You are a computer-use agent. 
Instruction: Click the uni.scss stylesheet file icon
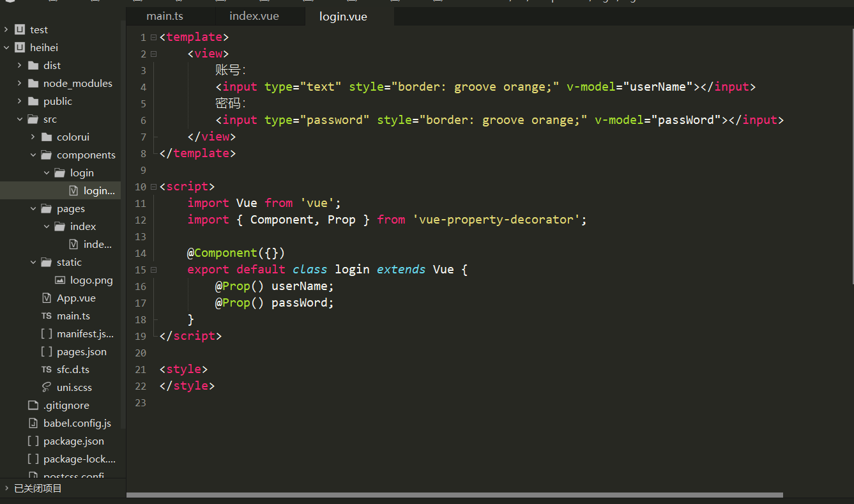47,388
